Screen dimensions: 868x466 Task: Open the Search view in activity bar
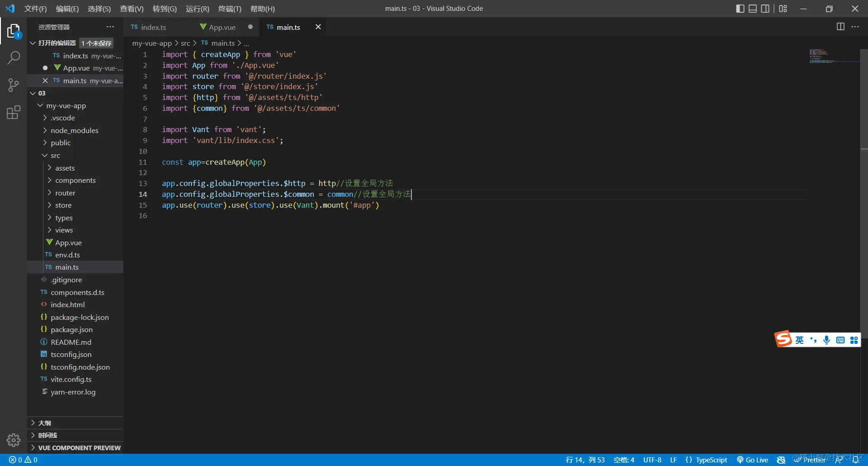[x=14, y=58]
